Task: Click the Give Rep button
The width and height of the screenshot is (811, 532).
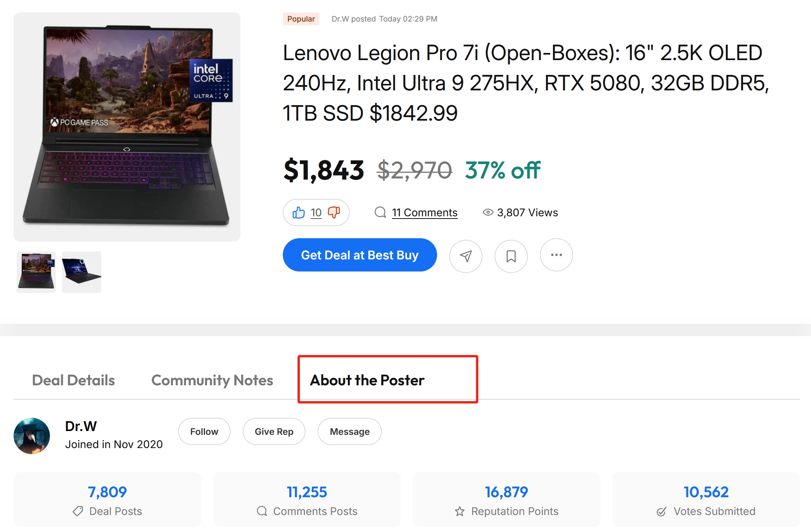Action: (x=274, y=431)
